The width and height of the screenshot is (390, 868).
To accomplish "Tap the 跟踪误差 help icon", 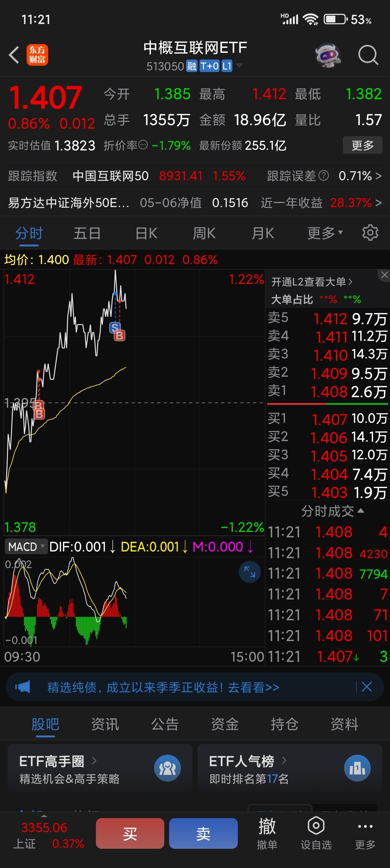I will (x=324, y=176).
